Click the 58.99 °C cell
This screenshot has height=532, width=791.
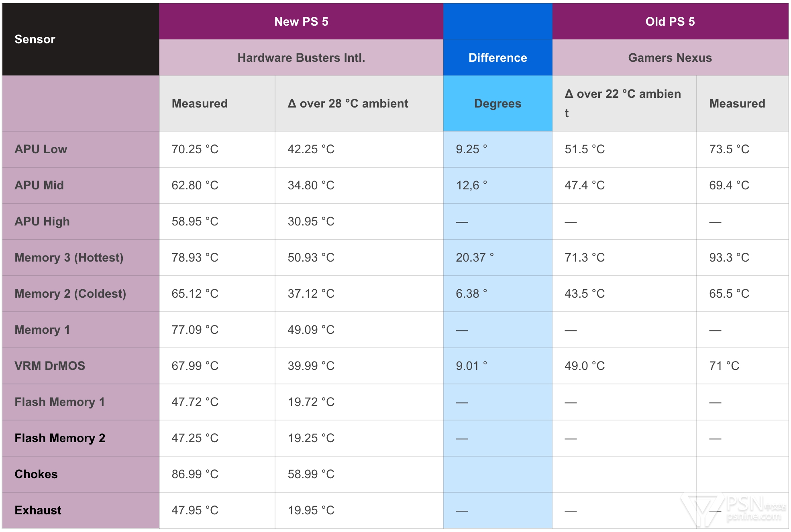(359, 474)
